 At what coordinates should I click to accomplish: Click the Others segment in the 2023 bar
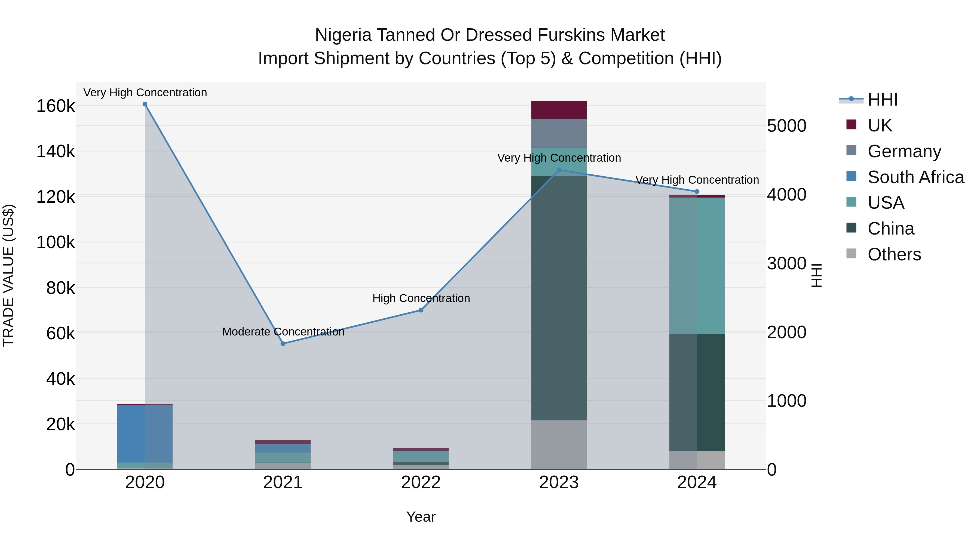tap(559, 445)
